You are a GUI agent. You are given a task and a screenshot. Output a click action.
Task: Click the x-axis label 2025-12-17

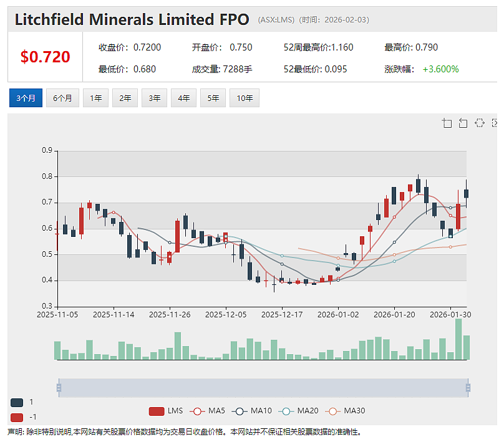coord(282,314)
